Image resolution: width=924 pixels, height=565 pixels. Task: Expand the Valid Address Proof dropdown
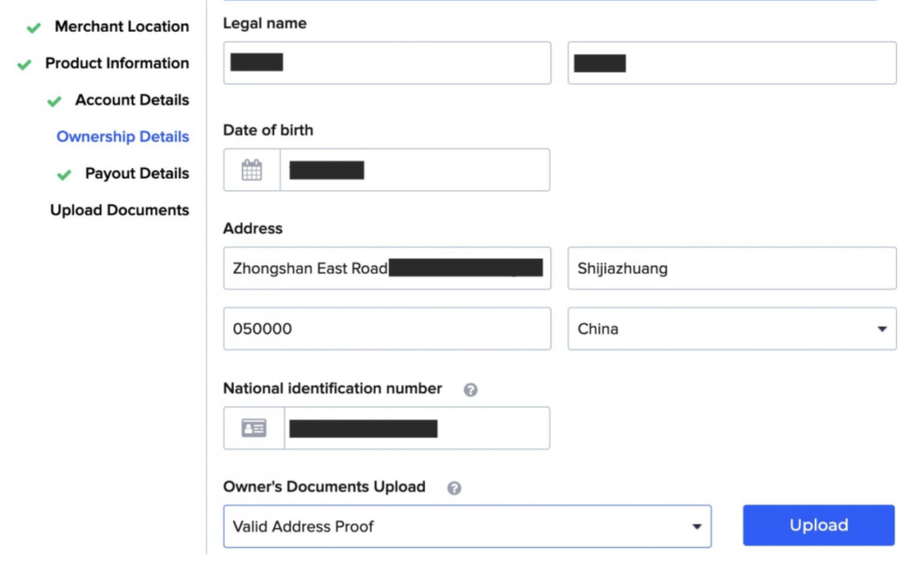(467, 526)
